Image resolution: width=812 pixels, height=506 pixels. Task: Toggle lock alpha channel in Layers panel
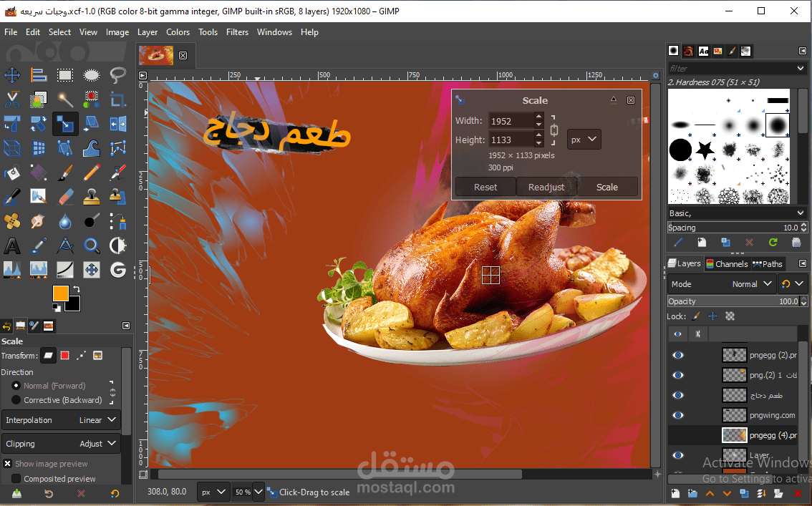tap(730, 316)
